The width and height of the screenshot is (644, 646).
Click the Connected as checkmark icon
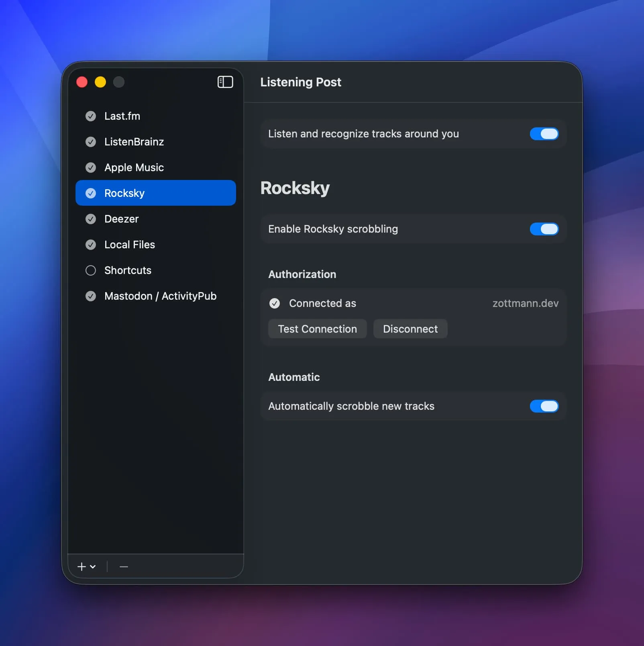[274, 303]
